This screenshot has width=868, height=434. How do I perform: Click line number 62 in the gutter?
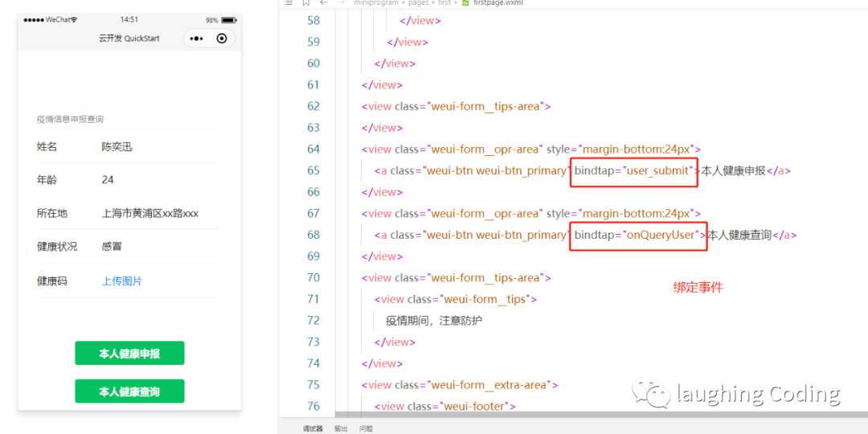click(313, 106)
